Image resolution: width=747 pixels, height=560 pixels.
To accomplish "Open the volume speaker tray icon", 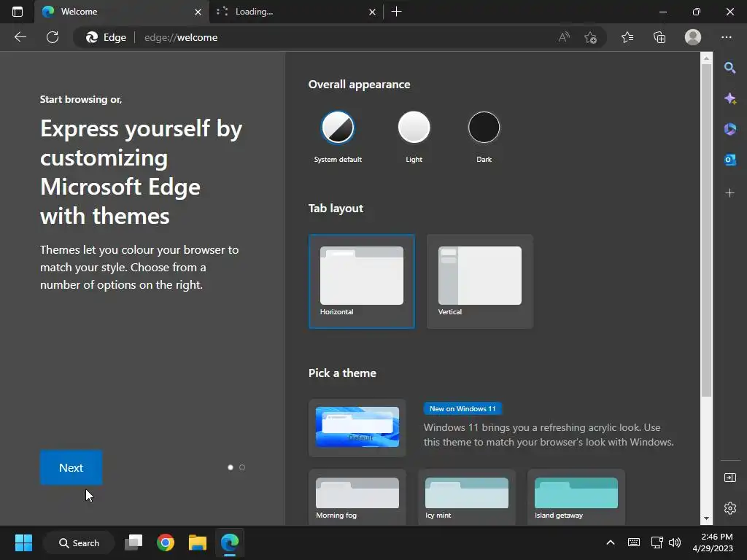I will pos(675,542).
